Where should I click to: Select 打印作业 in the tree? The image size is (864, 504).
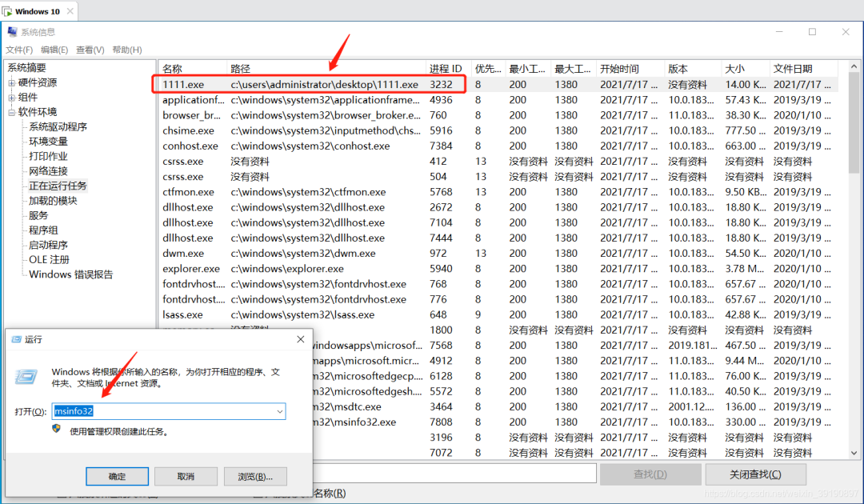48,157
